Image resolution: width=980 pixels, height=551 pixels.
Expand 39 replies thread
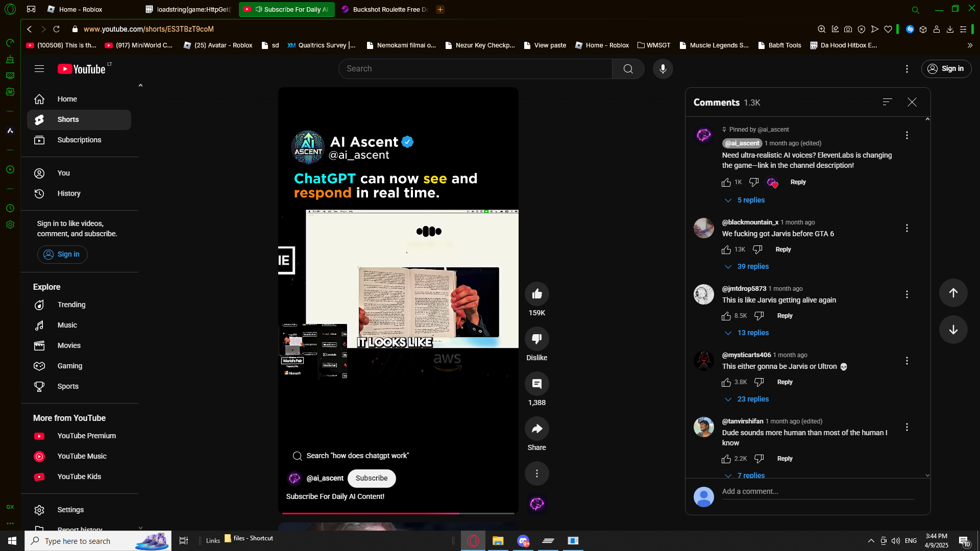pos(747,266)
